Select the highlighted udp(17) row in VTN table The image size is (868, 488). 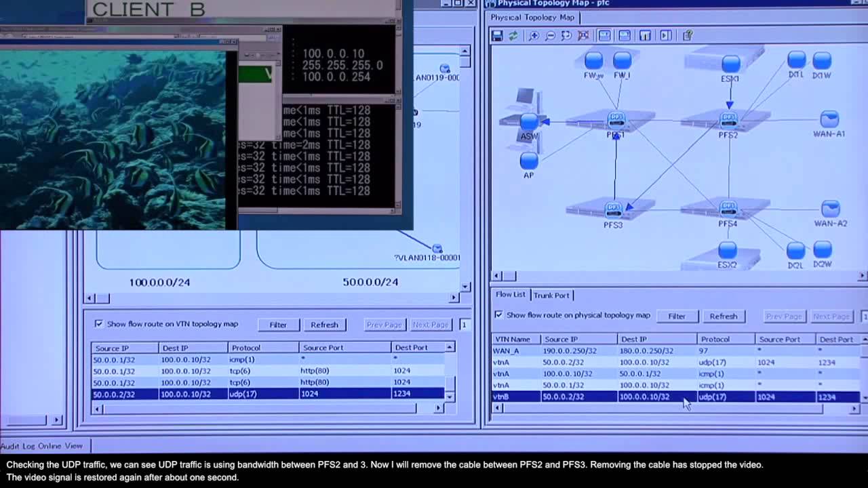pos(269,394)
